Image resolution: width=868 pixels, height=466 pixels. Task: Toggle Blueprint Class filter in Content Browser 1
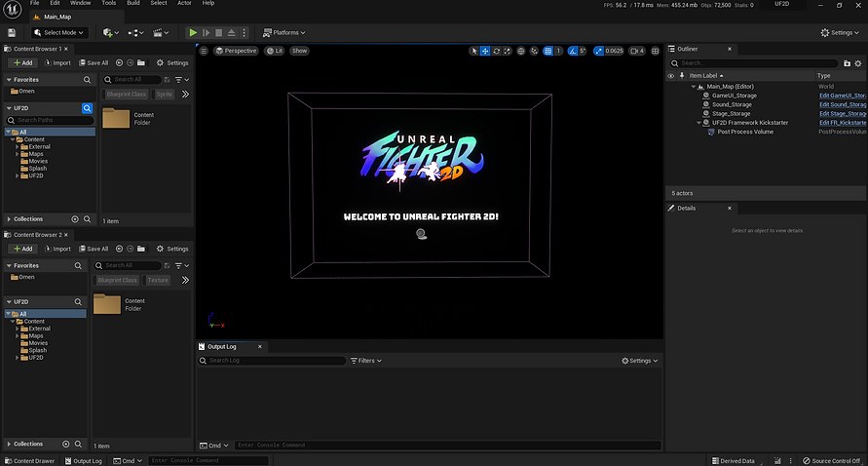click(127, 95)
